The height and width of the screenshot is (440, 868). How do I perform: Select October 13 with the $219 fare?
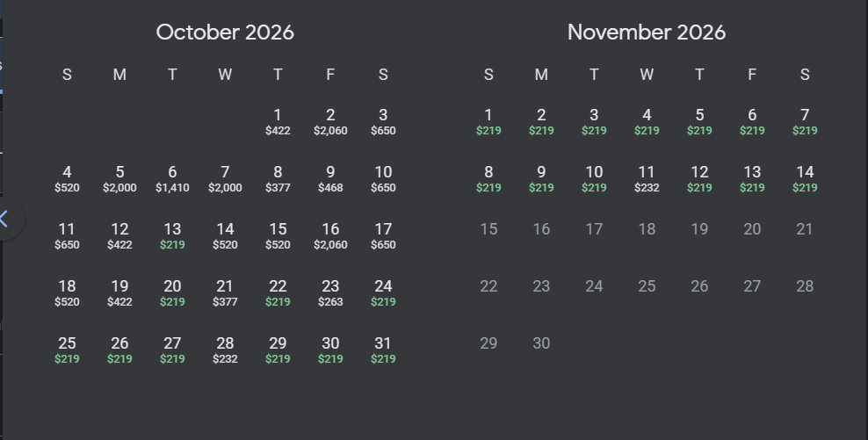(172, 236)
